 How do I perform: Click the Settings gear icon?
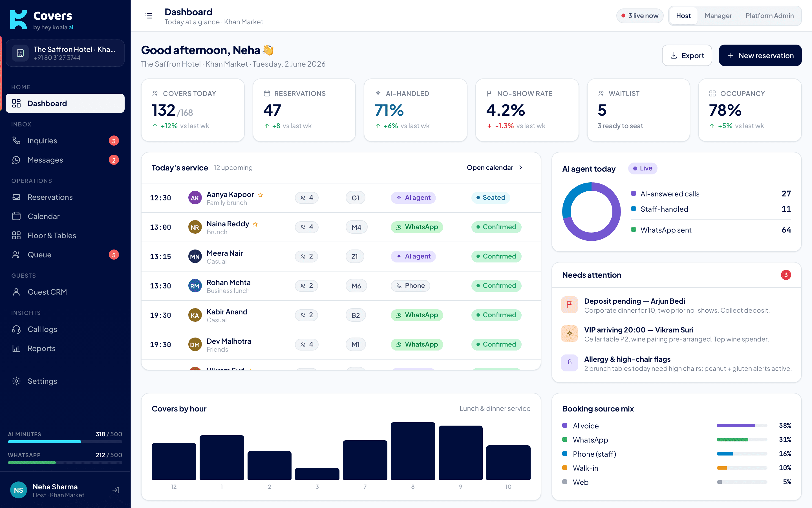(x=16, y=381)
